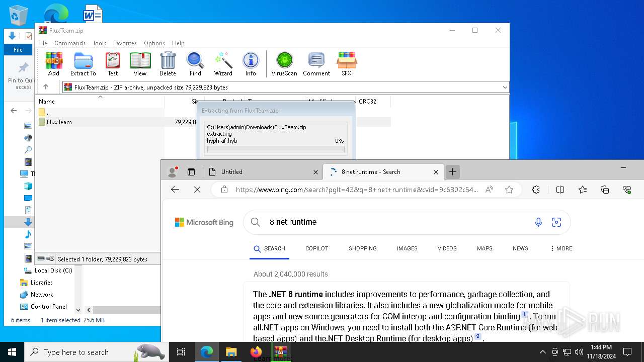
Task: Run the Test archive tool
Action: (x=113, y=64)
